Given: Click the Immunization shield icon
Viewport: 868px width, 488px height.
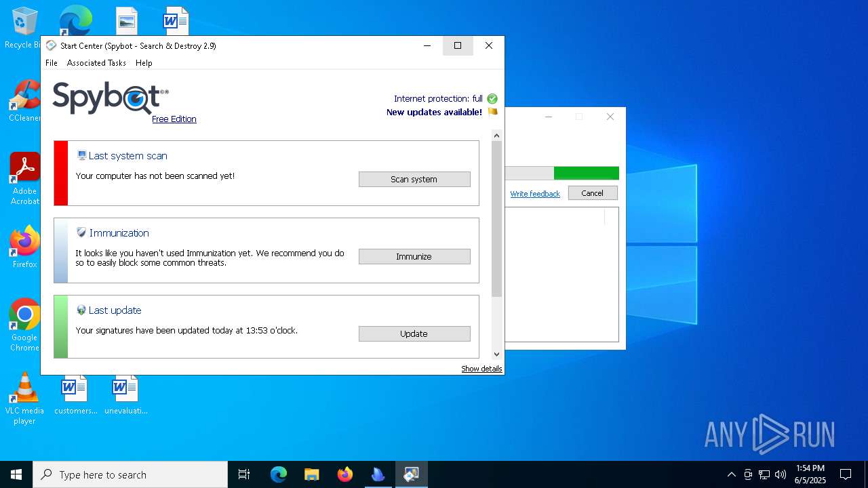Looking at the screenshot, I should point(81,232).
